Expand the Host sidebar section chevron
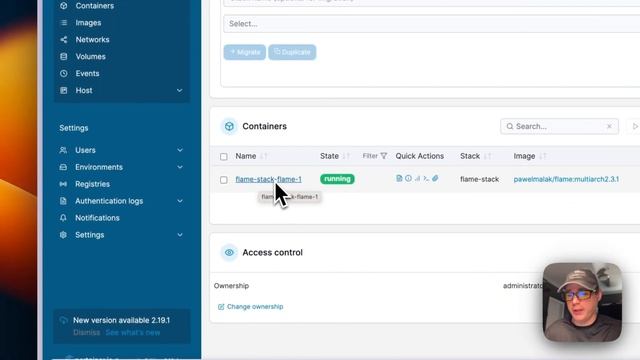The image size is (640, 360). coord(180,91)
